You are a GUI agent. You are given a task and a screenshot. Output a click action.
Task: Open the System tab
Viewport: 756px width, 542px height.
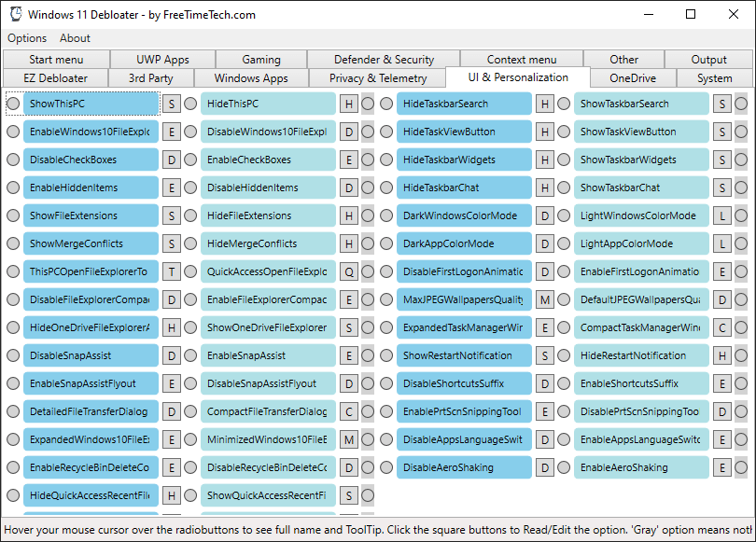coord(715,78)
